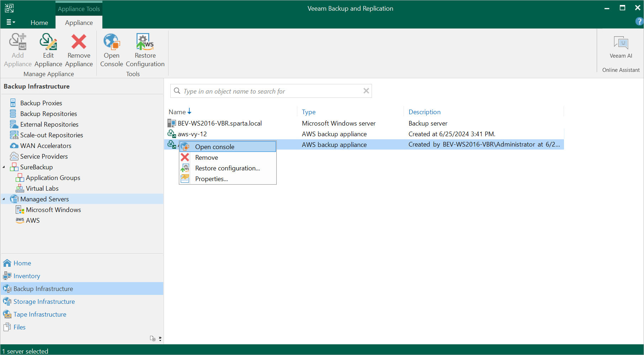Click the search magnifier icon
Viewport: 644px width, 355px height.
coord(177,91)
